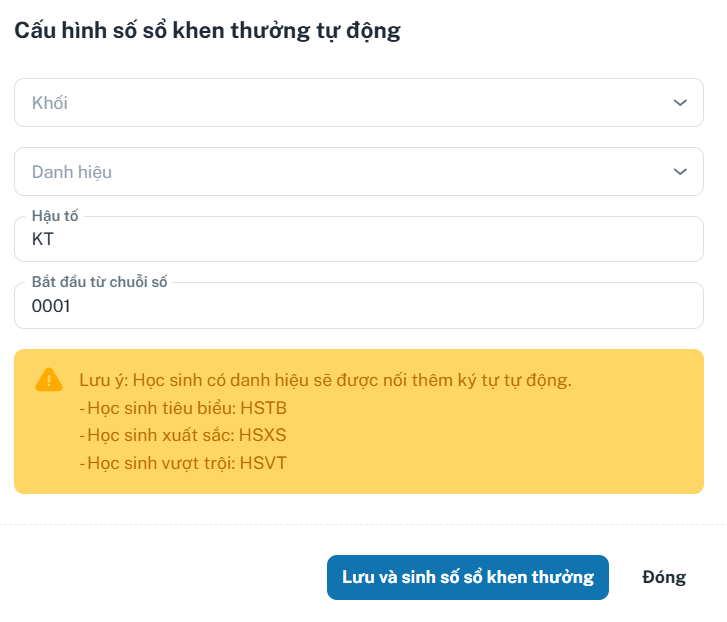Focus the Bắt đầu từ chuỗi số input
The width and height of the screenshot is (727, 622).
click(x=359, y=306)
